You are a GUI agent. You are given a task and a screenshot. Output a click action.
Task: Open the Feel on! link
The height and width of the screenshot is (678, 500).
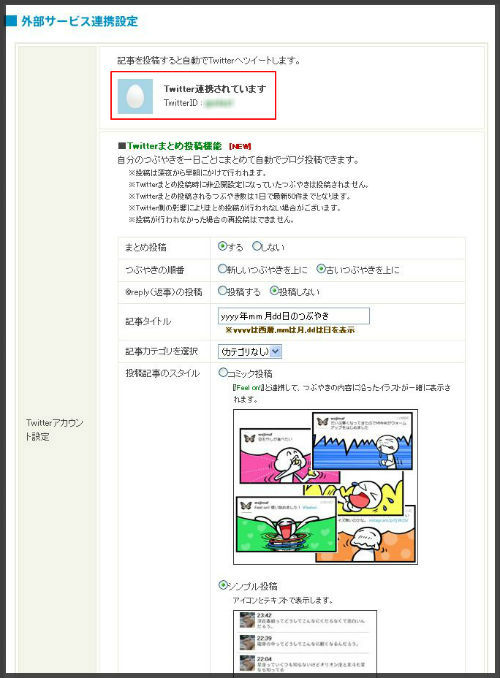(247, 388)
